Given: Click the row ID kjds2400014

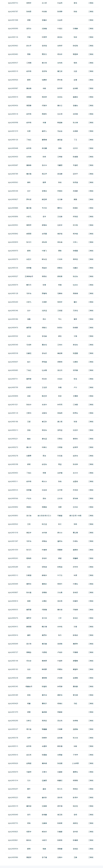Looking at the screenshot, I should [13, 97].
